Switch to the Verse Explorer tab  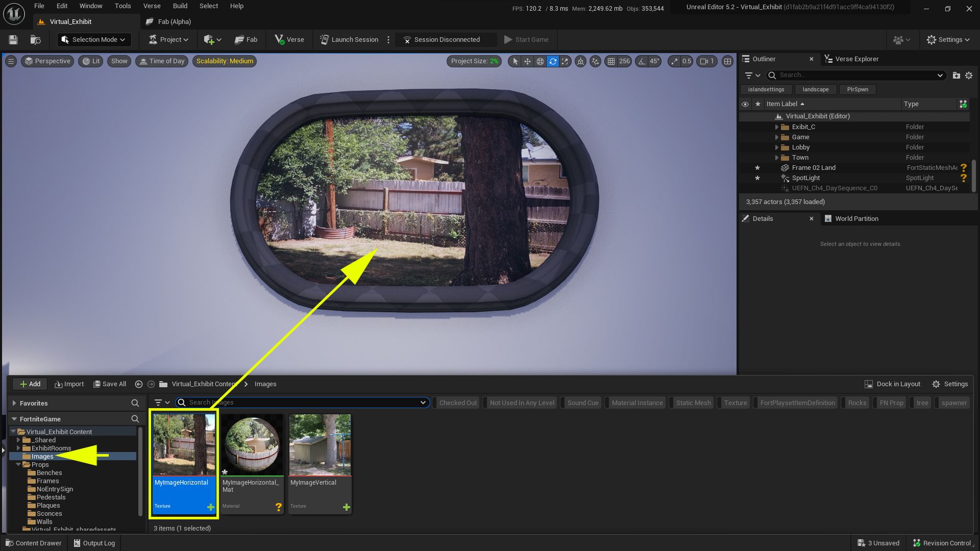tap(852, 59)
